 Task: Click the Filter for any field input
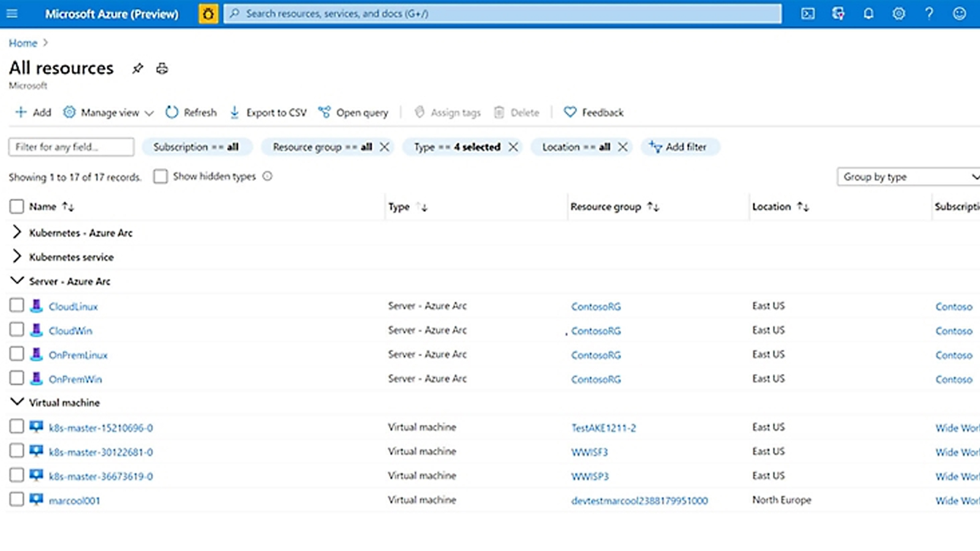tap(70, 147)
